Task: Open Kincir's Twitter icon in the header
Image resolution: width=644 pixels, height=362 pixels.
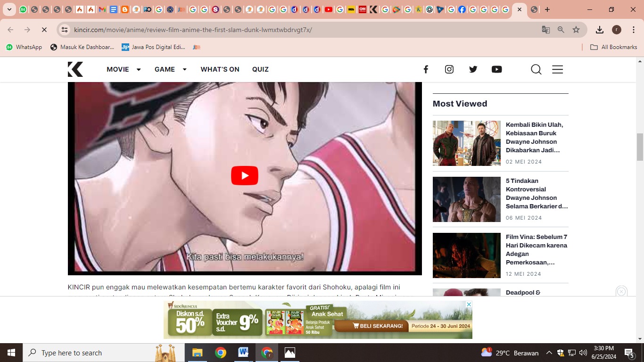Action: coord(473,69)
